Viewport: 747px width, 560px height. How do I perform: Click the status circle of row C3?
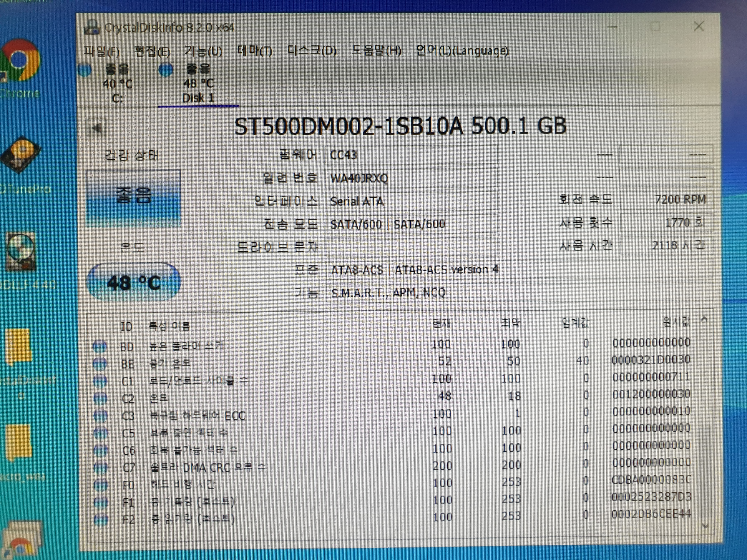[x=101, y=416]
